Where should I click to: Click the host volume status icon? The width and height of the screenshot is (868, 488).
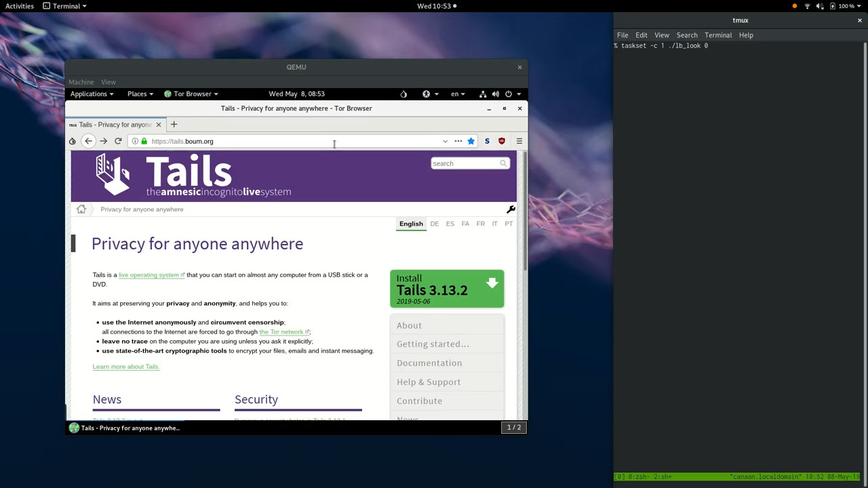[x=819, y=6]
